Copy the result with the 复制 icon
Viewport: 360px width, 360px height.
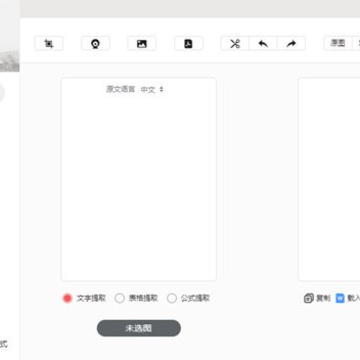pyautogui.click(x=309, y=298)
